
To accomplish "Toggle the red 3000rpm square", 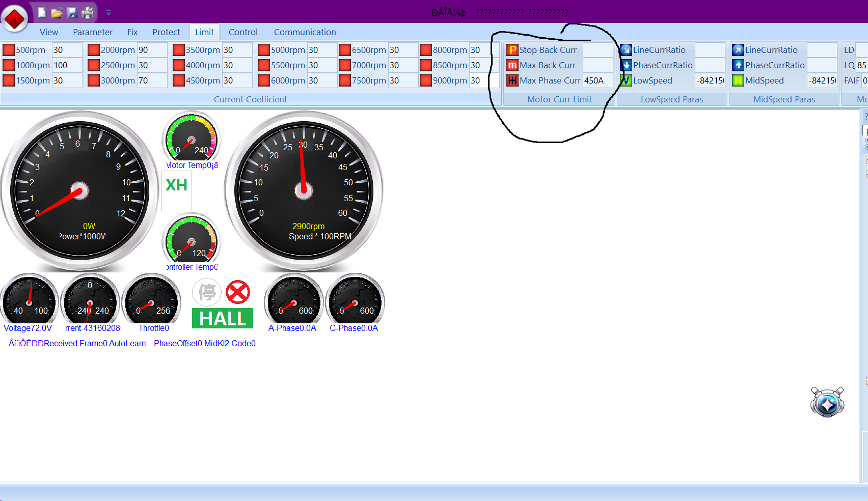I will point(94,80).
